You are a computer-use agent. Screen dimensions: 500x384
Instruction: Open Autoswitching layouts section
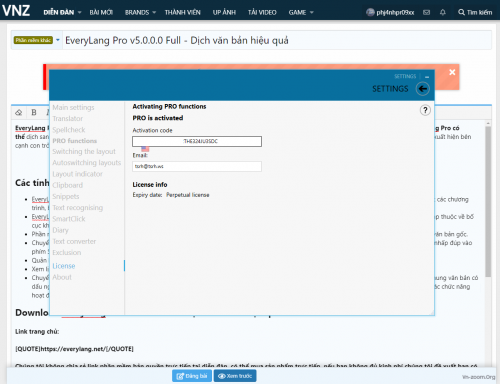click(87, 163)
